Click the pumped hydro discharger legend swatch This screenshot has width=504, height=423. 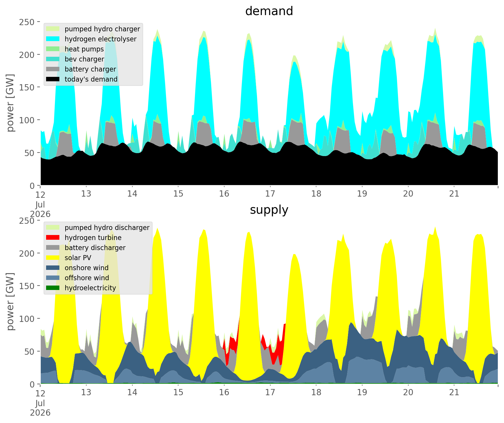pyautogui.click(x=53, y=228)
